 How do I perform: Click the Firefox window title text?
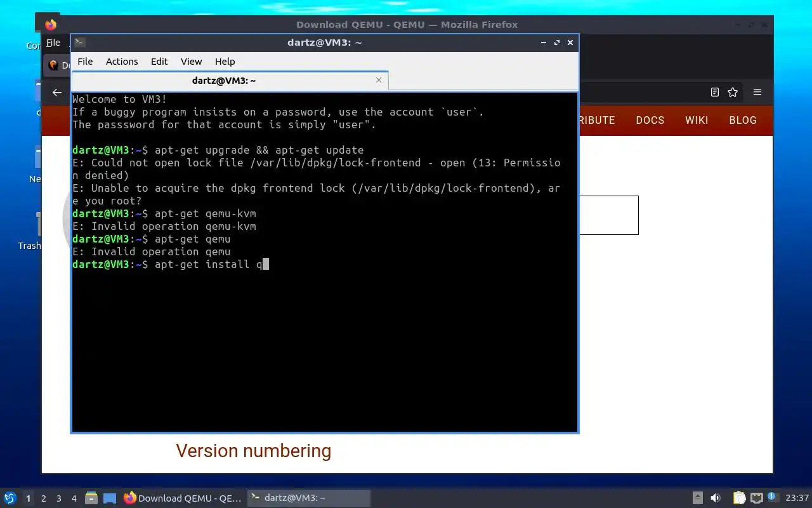pyautogui.click(x=407, y=25)
